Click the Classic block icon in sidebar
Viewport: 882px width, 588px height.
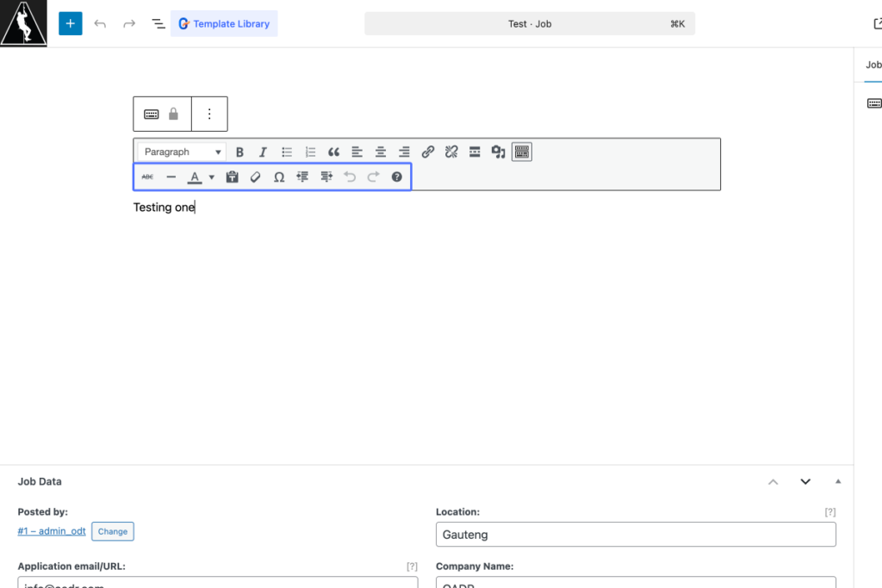point(874,103)
